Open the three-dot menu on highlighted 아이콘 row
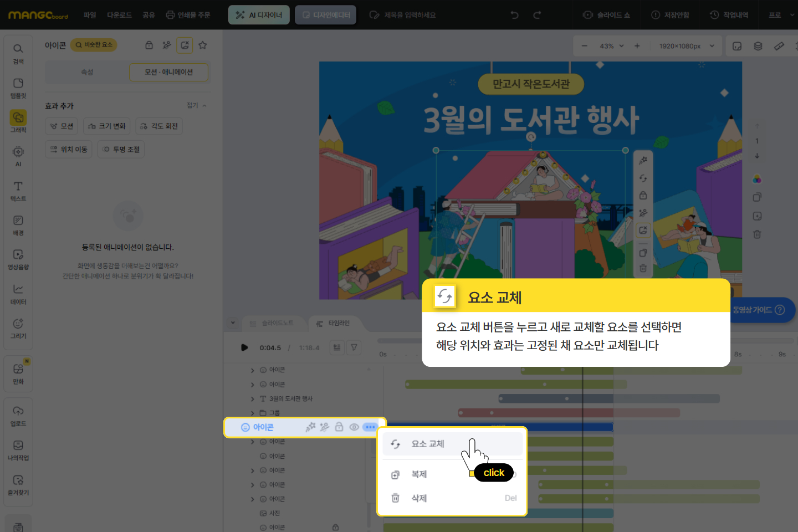 tap(370, 427)
